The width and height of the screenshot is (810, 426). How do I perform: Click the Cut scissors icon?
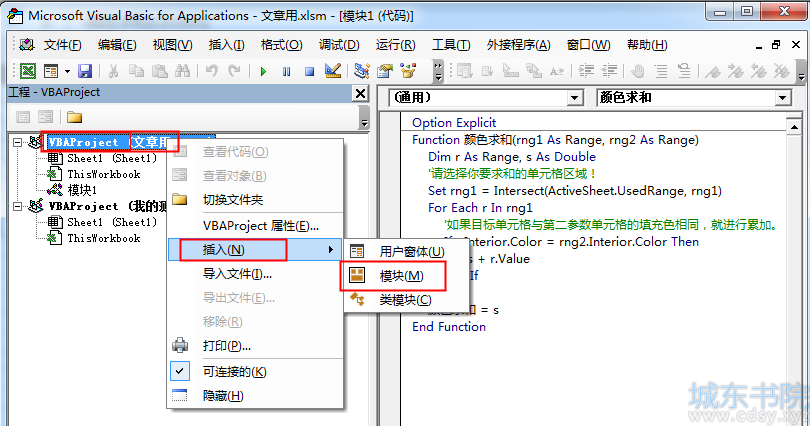click(x=113, y=71)
